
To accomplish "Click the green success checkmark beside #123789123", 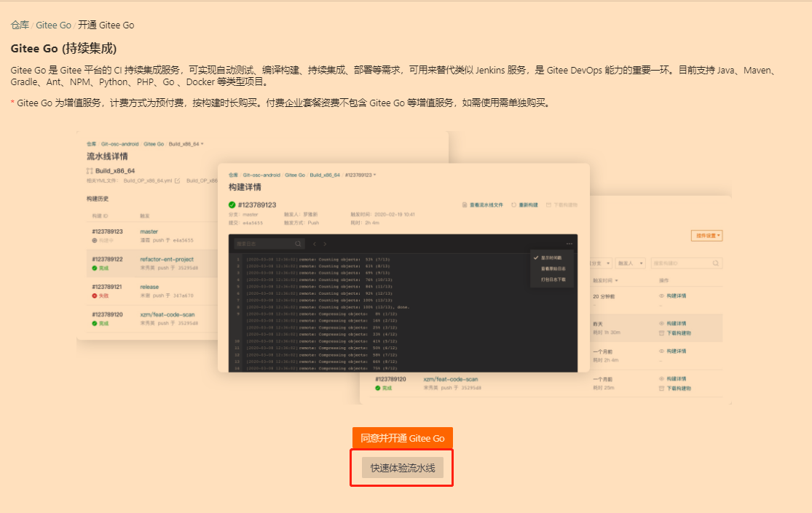I will [x=232, y=204].
